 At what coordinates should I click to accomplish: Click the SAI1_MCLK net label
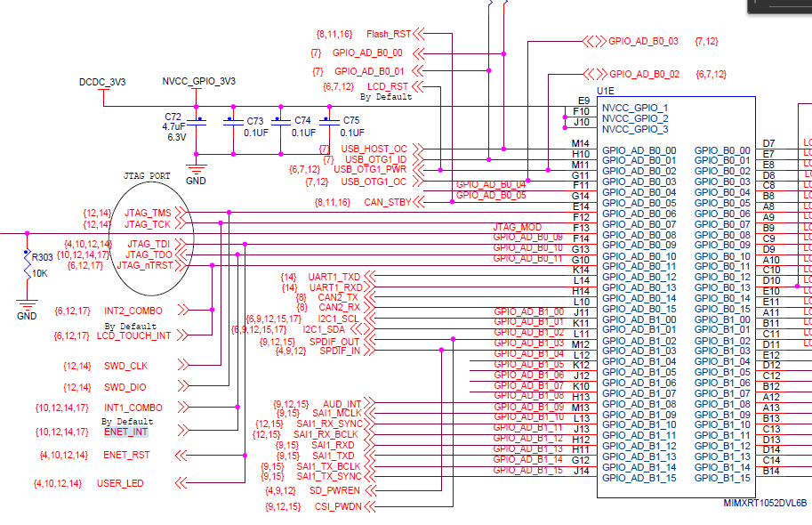click(336, 413)
